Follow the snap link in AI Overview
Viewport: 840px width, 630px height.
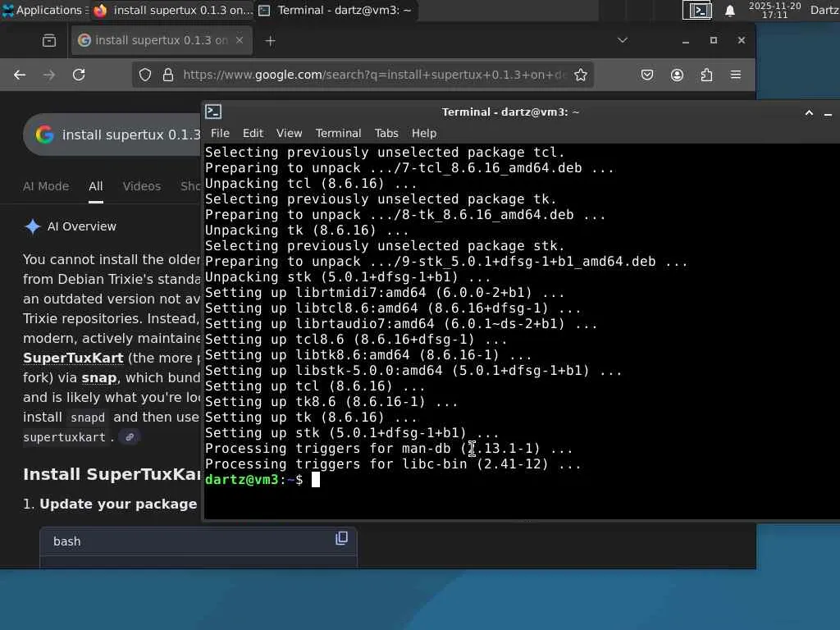coord(99,377)
